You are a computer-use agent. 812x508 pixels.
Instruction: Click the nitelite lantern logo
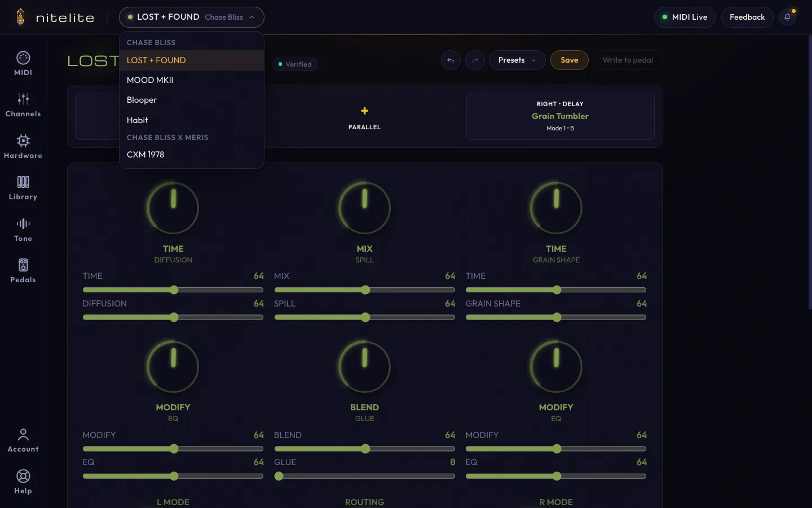click(21, 17)
